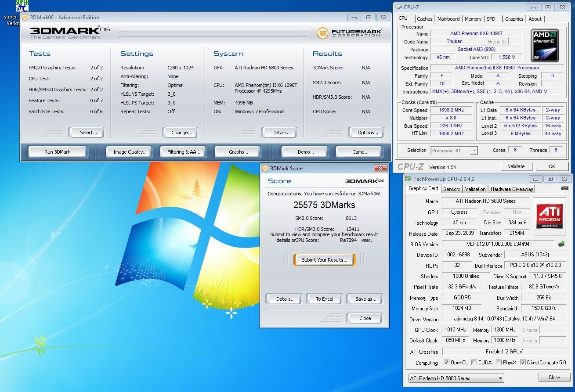The height and width of the screenshot is (392, 575).
Task: Switch to the SPD tab in CPU-Z
Action: click(x=491, y=19)
